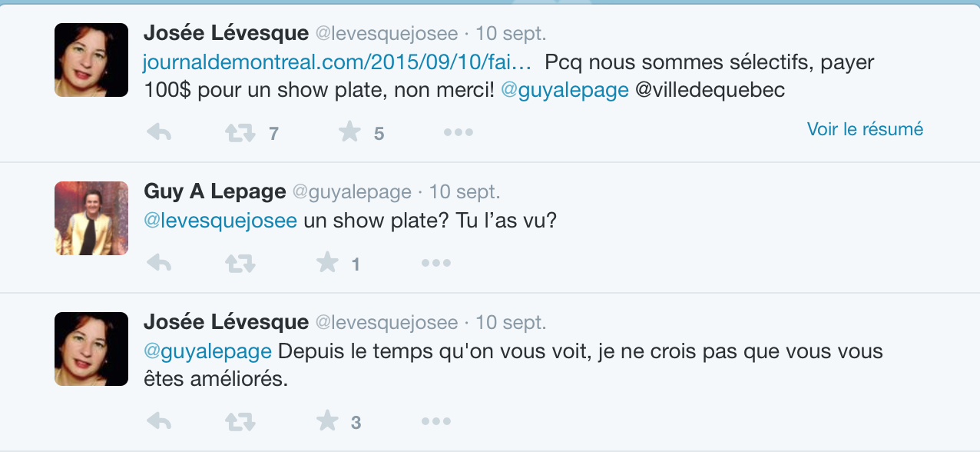Expand 'Voir le résumé' on first tweet
The width and height of the screenshot is (980, 452).
(865, 129)
